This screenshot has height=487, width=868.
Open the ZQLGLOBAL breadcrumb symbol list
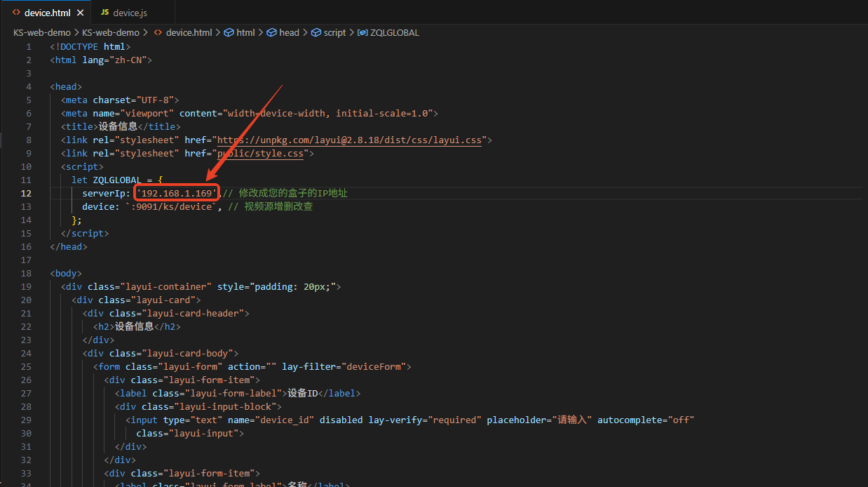coord(394,32)
